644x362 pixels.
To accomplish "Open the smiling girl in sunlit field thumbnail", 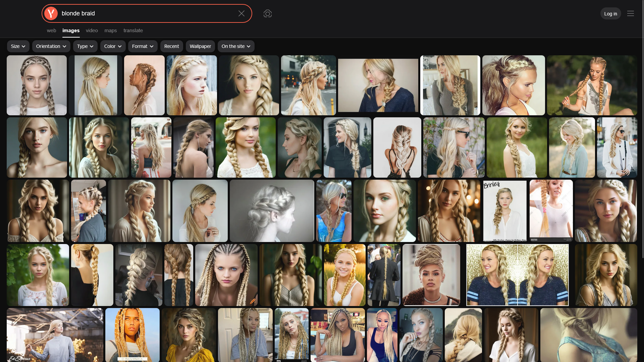I will coord(344,275).
